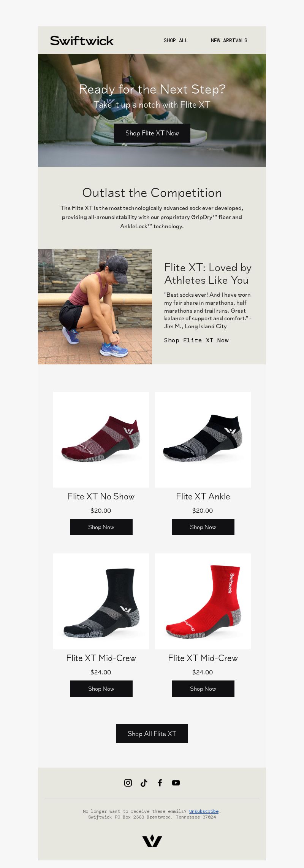This screenshot has width=304, height=868.
Task: Open the SHOP ALL menu link
Action: (x=176, y=40)
